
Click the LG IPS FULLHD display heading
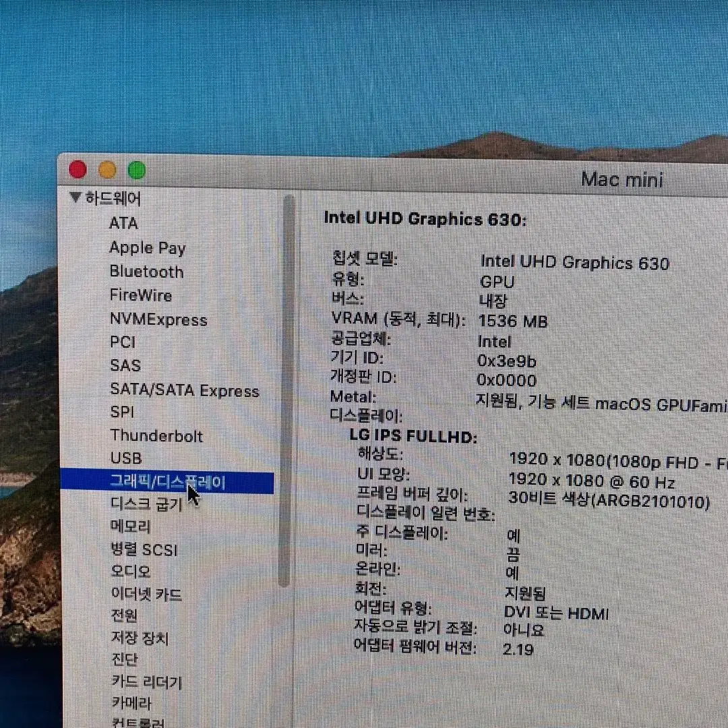(x=413, y=436)
